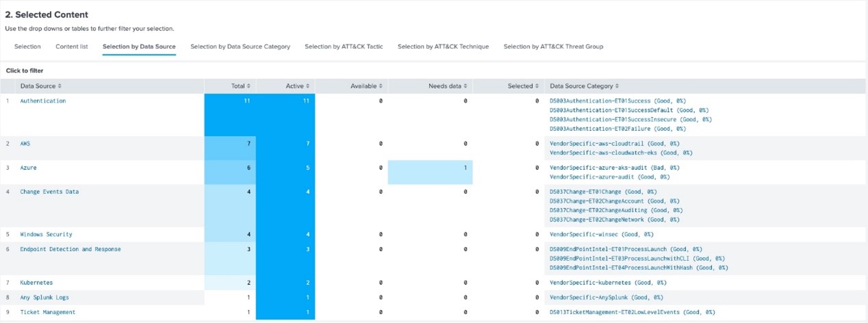Sort by Data Source Category column
Screen dimensions: 868x323
(x=583, y=86)
